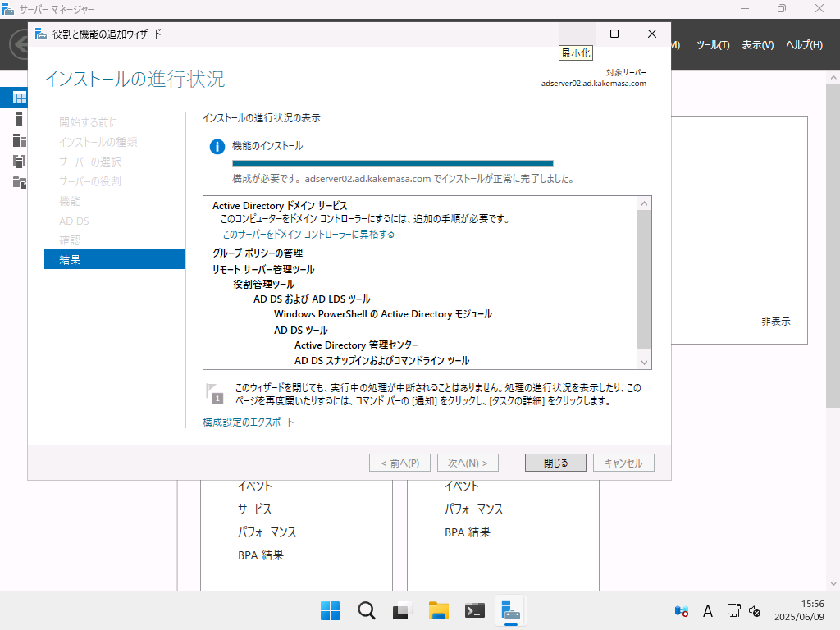840x630 pixels.
Task: Click right tile パフォーマンス link
Action: pos(473,509)
